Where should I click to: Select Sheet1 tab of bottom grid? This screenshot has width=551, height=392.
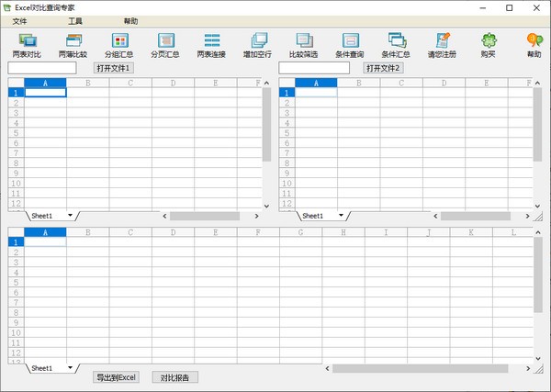(x=42, y=368)
